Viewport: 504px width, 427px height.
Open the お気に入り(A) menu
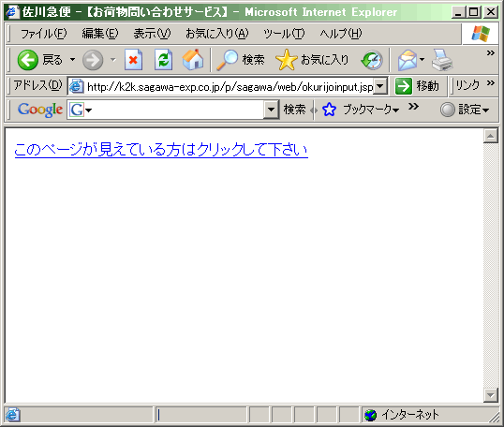(x=217, y=34)
